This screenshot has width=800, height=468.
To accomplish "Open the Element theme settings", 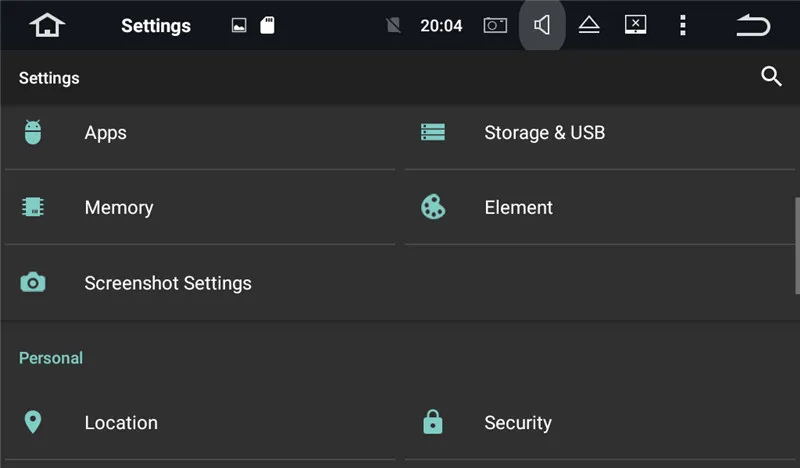I will click(x=518, y=207).
